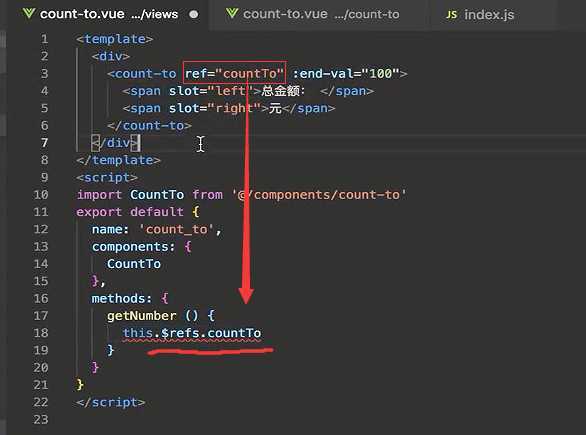The image size is (586, 435).
Task: Click 'count_to' string value
Action: (176, 229)
